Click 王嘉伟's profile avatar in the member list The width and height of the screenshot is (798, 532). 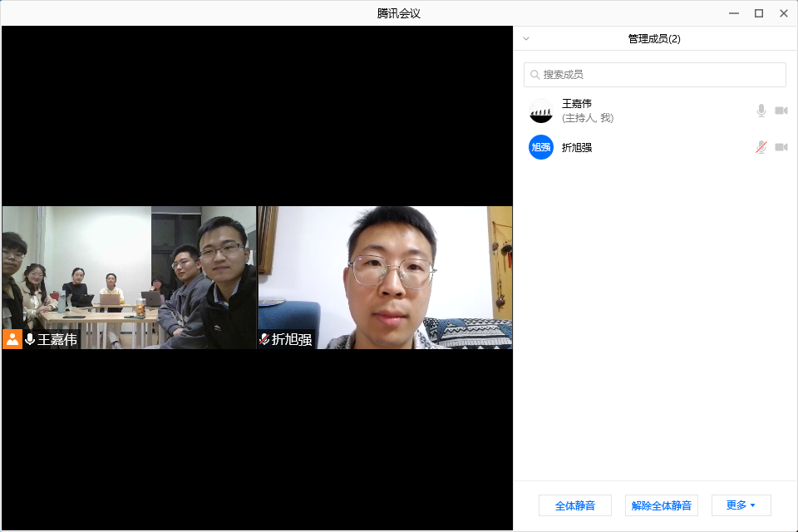click(541, 111)
